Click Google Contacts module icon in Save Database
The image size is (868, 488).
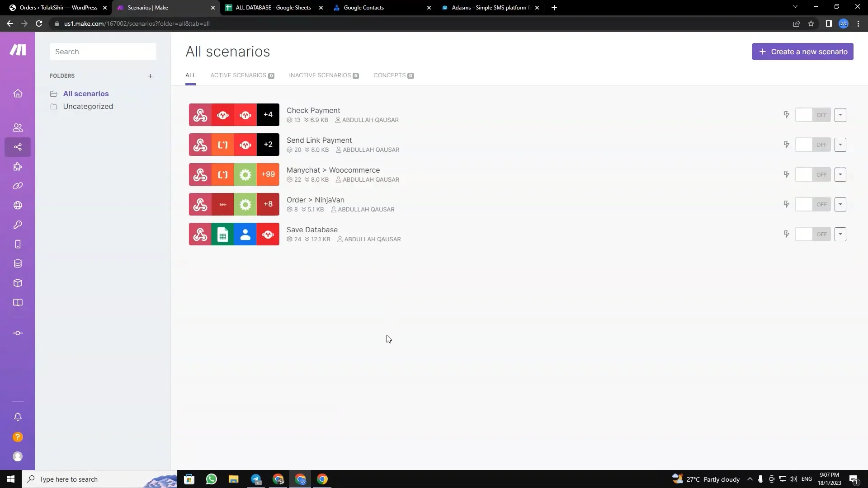point(245,234)
